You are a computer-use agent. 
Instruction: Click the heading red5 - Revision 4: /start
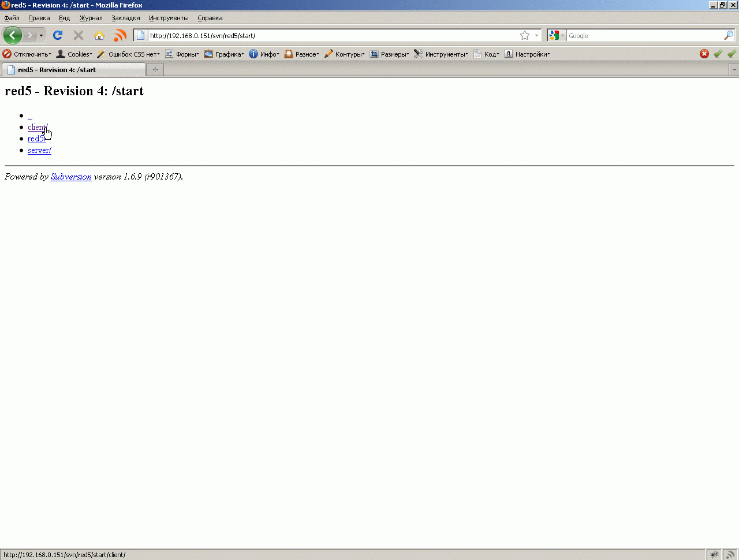click(x=74, y=91)
